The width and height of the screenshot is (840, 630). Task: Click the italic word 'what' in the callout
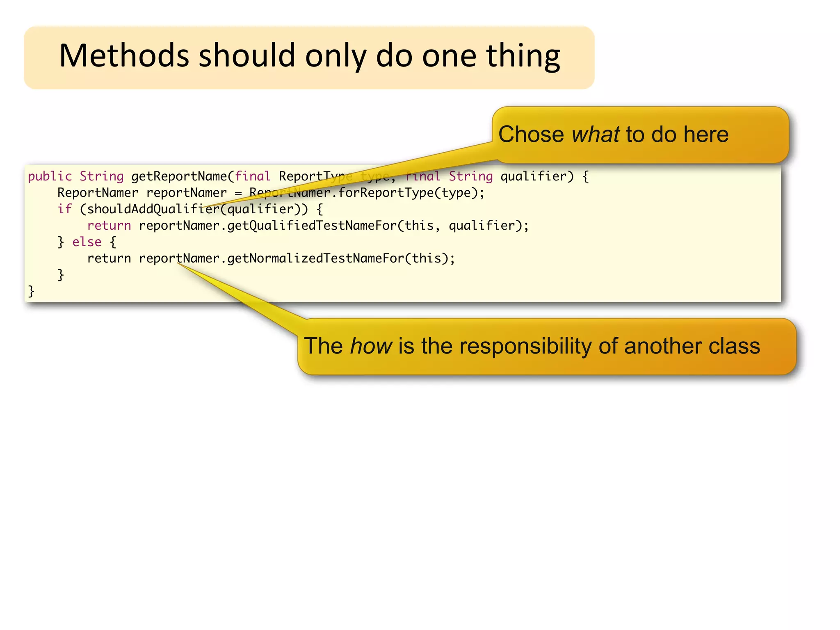pyautogui.click(x=595, y=135)
